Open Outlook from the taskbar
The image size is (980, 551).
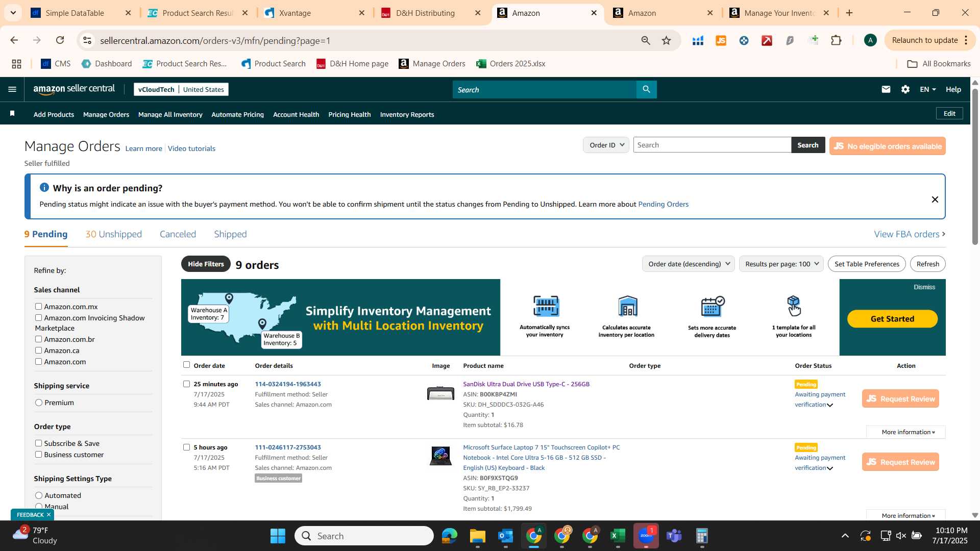[505, 536]
